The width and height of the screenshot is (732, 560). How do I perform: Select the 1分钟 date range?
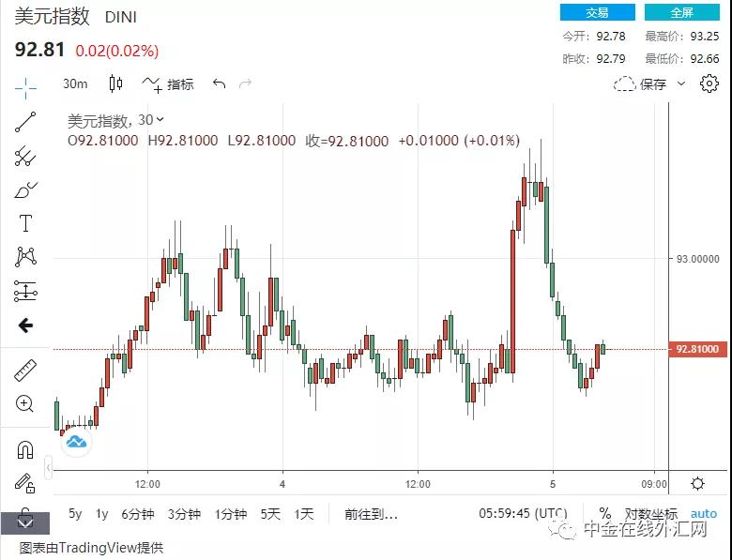231,514
